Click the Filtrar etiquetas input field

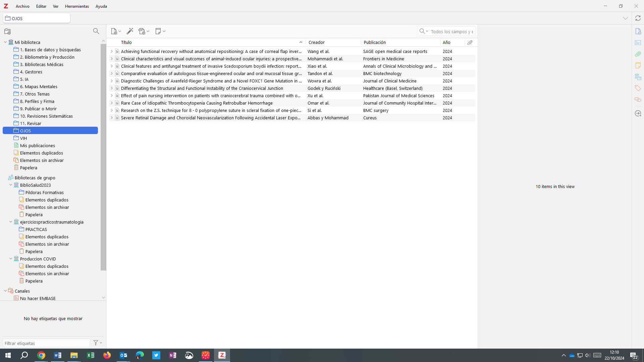coord(46,343)
